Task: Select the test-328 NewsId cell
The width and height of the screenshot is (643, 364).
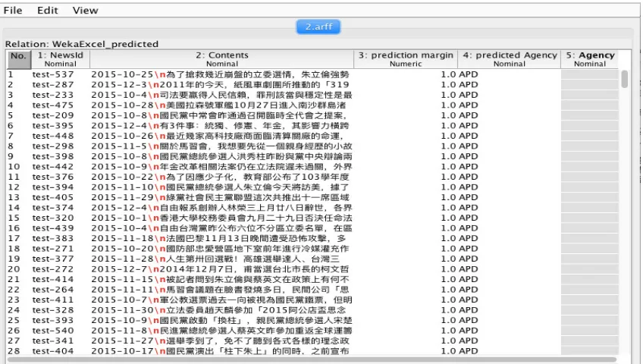Action: point(61,310)
